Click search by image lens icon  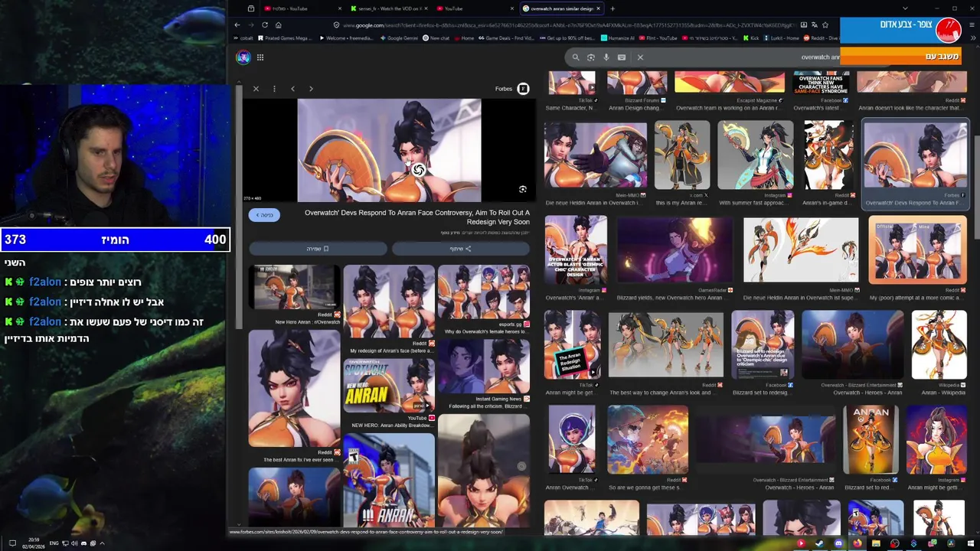(591, 57)
